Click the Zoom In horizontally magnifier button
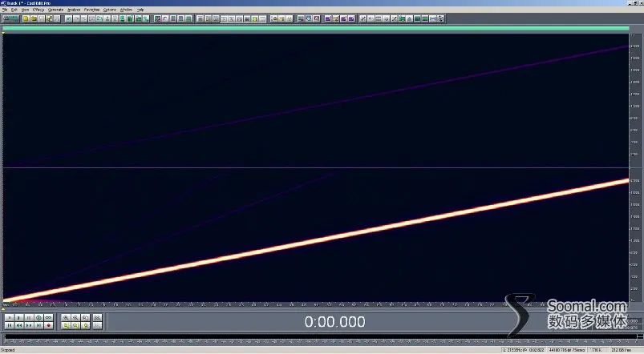Image resolution: width=644 pixels, height=354 pixels. point(66,317)
